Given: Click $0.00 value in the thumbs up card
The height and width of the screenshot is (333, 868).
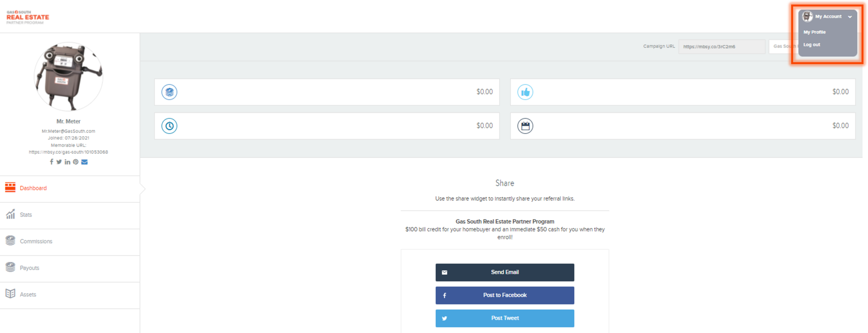Looking at the screenshot, I should (840, 92).
